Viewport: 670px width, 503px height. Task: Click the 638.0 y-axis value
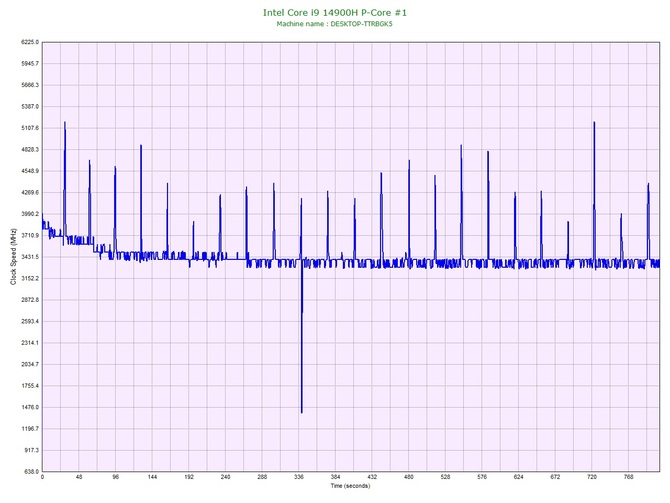tap(31, 472)
